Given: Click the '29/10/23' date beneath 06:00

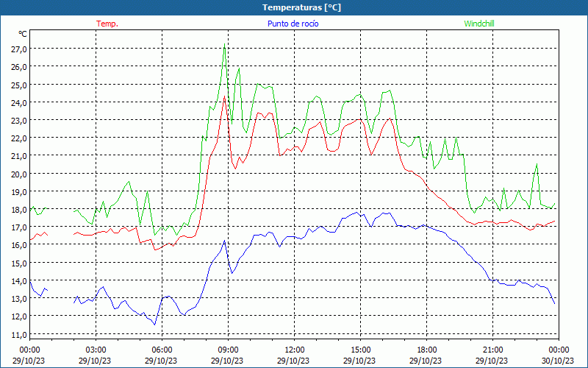Looking at the screenshot, I should (x=161, y=361).
